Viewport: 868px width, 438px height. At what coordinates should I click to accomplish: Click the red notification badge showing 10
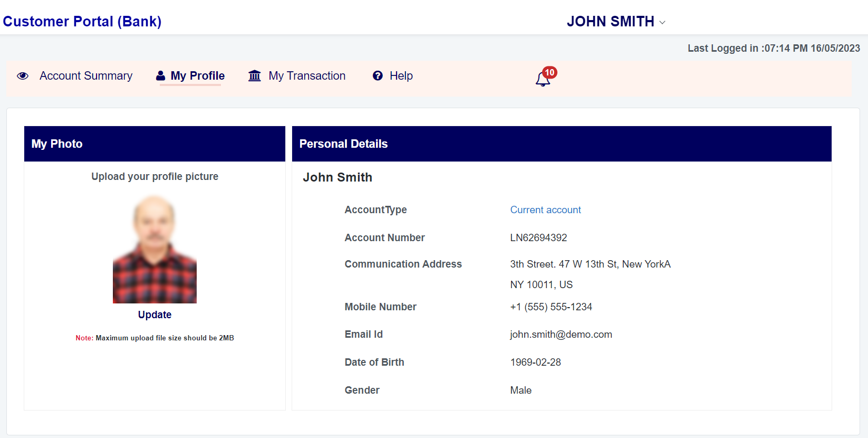549,72
